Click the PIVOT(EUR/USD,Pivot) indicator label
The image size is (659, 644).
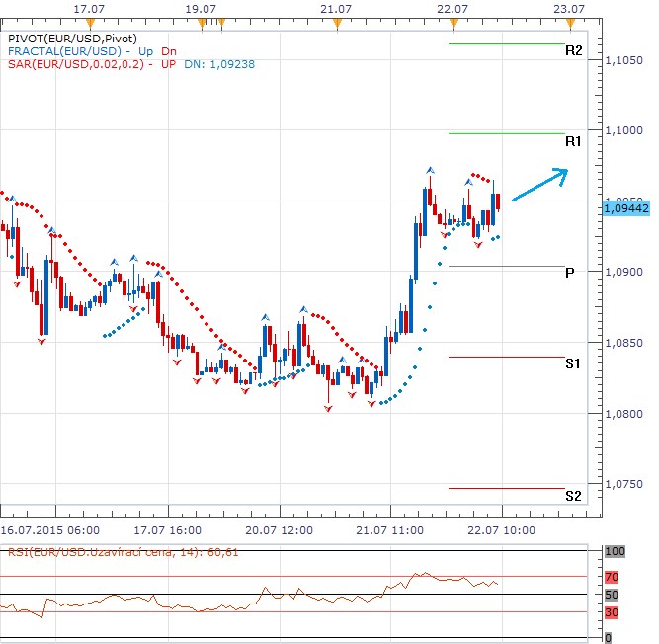pyautogui.click(x=65, y=38)
